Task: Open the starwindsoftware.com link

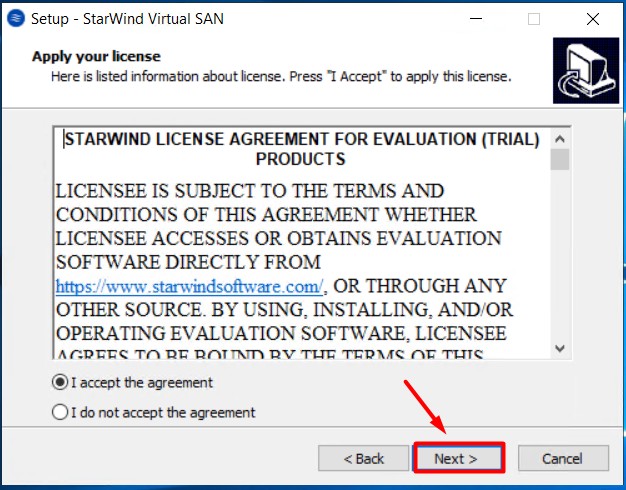Action: click(189, 285)
